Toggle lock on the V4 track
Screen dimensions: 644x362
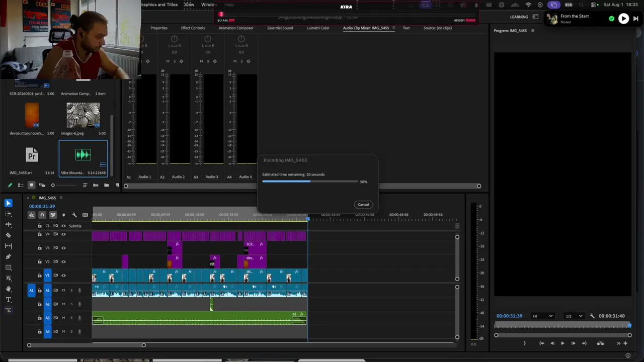[40, 234]
